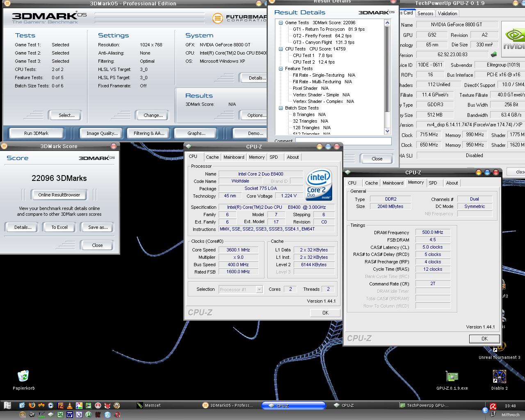Image resolution: width=525 pixels, height=420 pixels.
Task: Click Run 3DMark button
Action: point(36,133)
